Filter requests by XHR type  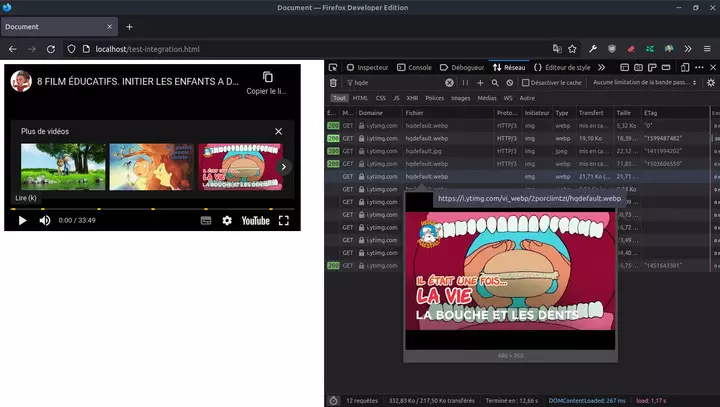click(x=412, y=98)
